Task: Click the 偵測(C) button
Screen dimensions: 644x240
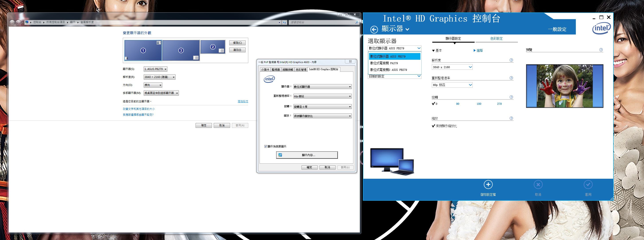Action: click(x=237, y=43)
